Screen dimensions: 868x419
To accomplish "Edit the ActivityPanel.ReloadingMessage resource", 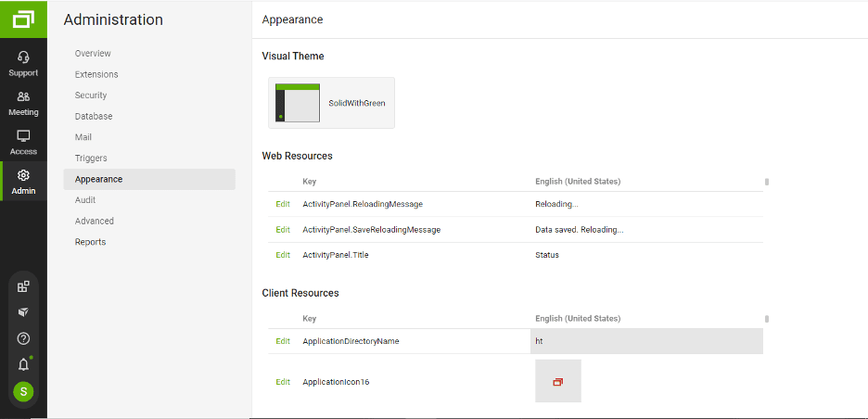I will click(x=283, y=204).
